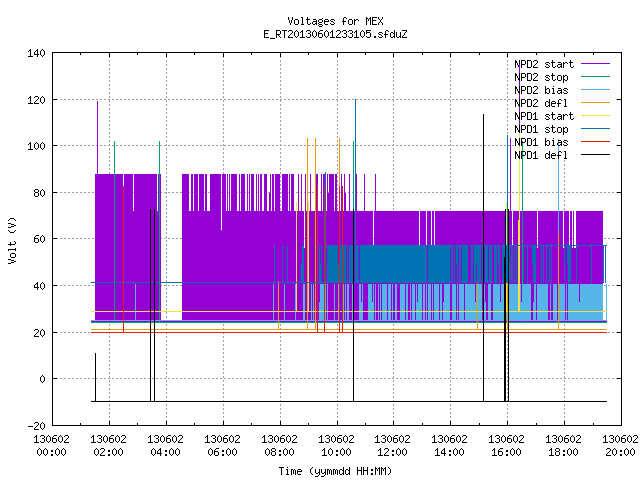Click the purple NPD2 start spike reaching 120 V
Screen dimensions: 640x480
98,138
